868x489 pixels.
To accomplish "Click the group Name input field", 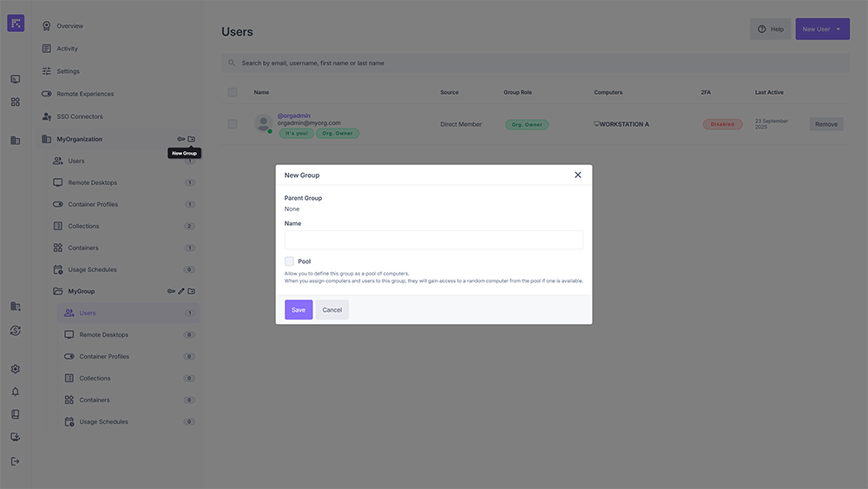I will 433,240.
